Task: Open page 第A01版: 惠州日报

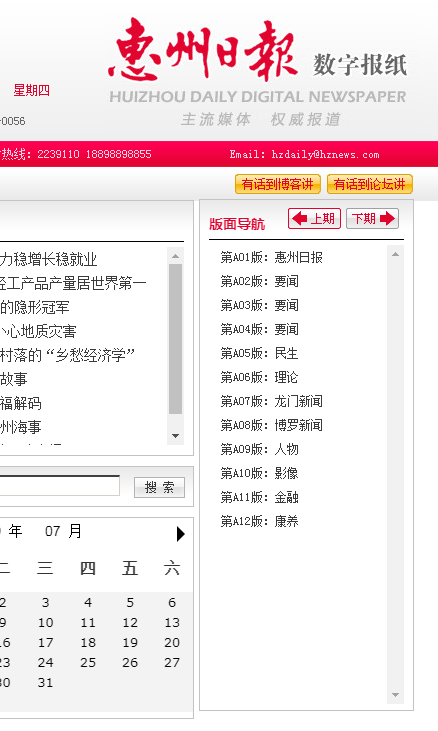Action: click(272, 257)
